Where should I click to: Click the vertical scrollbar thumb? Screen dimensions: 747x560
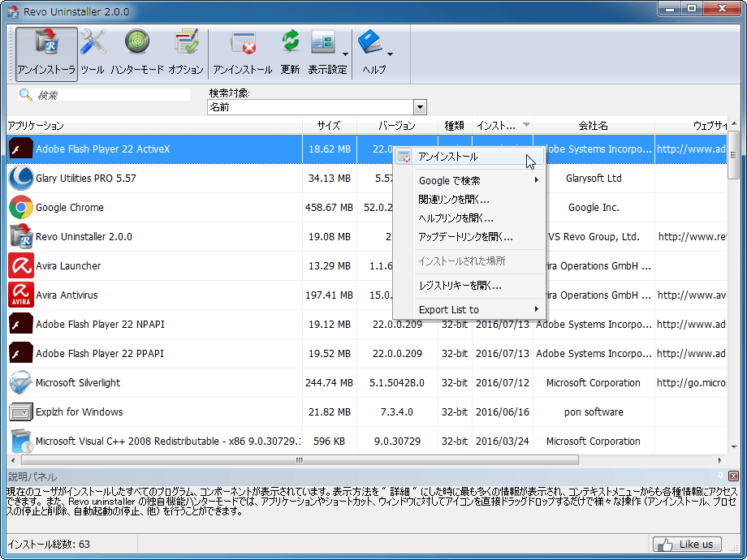coord(733,155)
